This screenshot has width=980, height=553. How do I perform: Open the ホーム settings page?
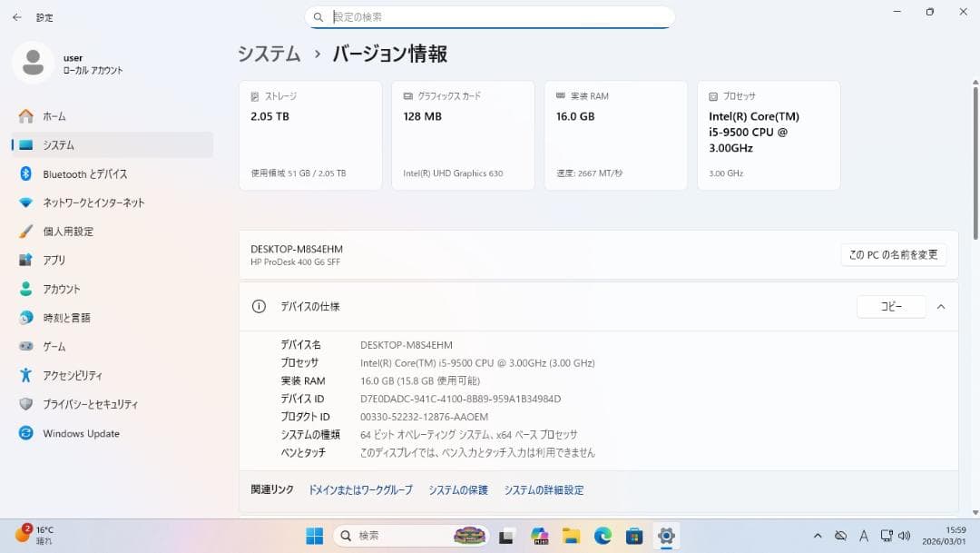pos(113,116)
